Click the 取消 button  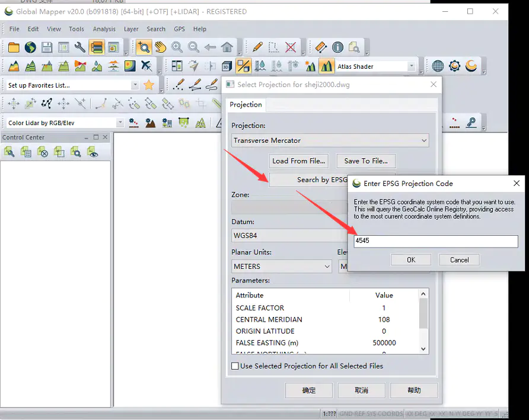coord(361,390)
